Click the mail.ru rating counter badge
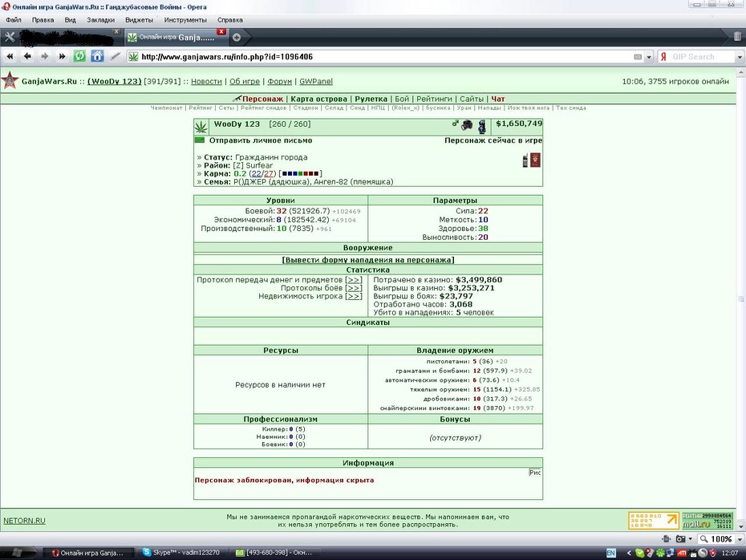The height and width of the screenshot is (560, 746). pyautogui.click(x=707, y=521)
